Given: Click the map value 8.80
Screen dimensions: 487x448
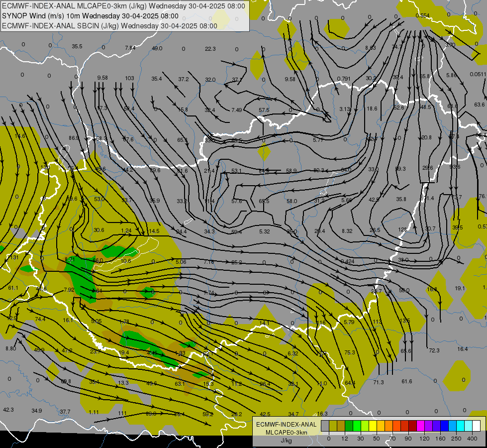Looking at the screenshot, I should 10,348.
